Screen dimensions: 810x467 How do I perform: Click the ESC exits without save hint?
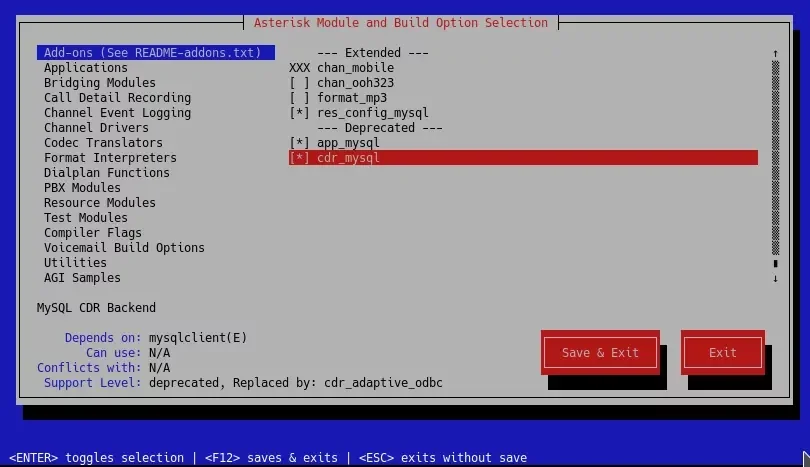(443, 458)
